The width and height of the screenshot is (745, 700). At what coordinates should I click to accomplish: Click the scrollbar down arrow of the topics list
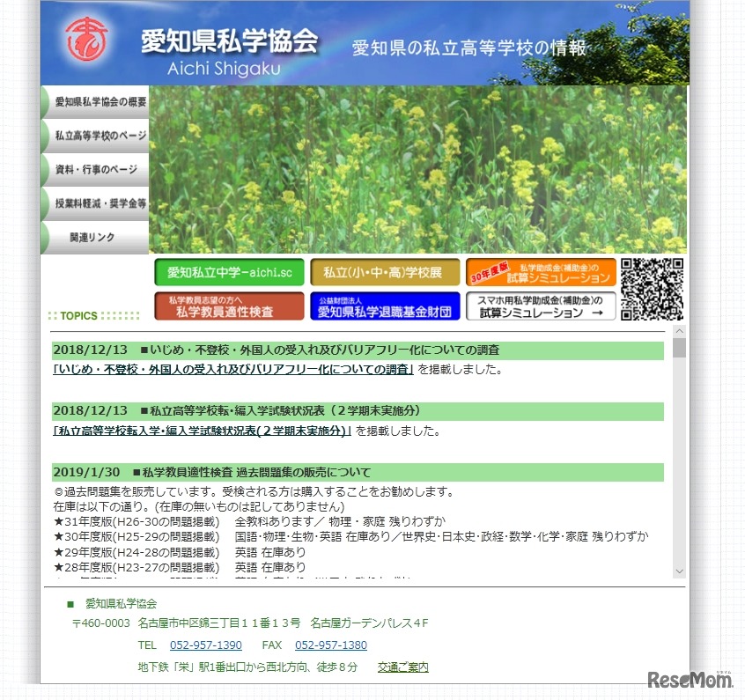click(x=677, y=571)
